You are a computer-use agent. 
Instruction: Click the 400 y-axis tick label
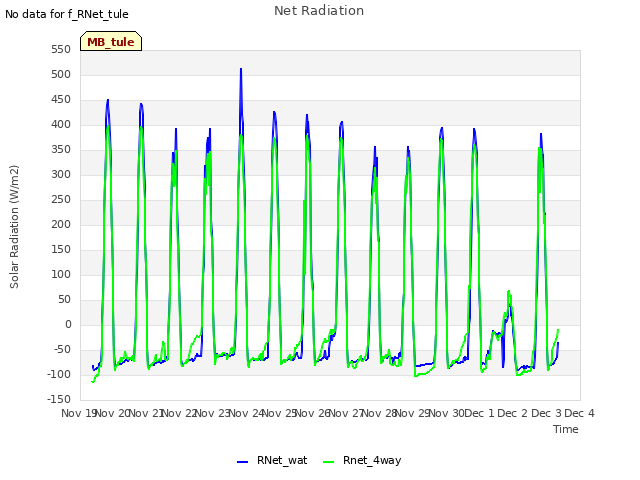click(61, 124)
